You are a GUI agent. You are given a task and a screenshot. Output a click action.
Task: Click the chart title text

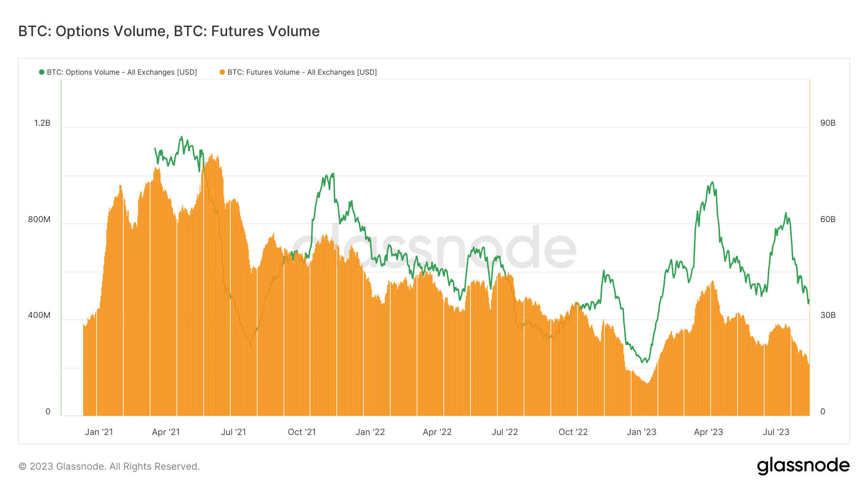click(169, 31)
